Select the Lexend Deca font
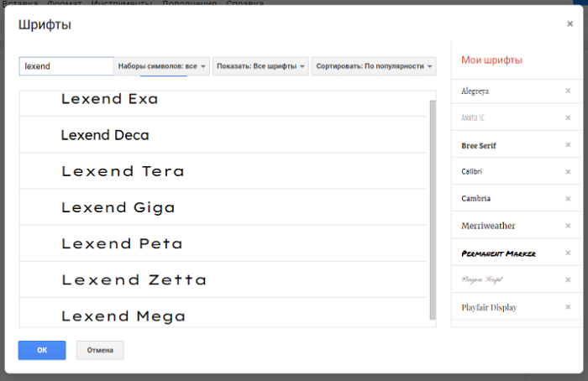Image resolution: width=588 pixels, height=381 pixels. tap(105, 135)
